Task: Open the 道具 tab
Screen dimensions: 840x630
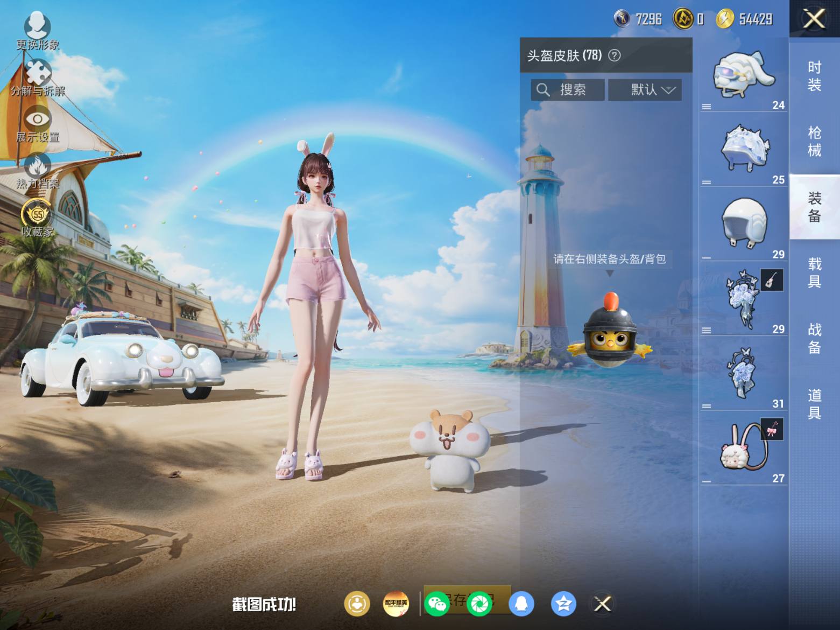Action: point(815,404)
